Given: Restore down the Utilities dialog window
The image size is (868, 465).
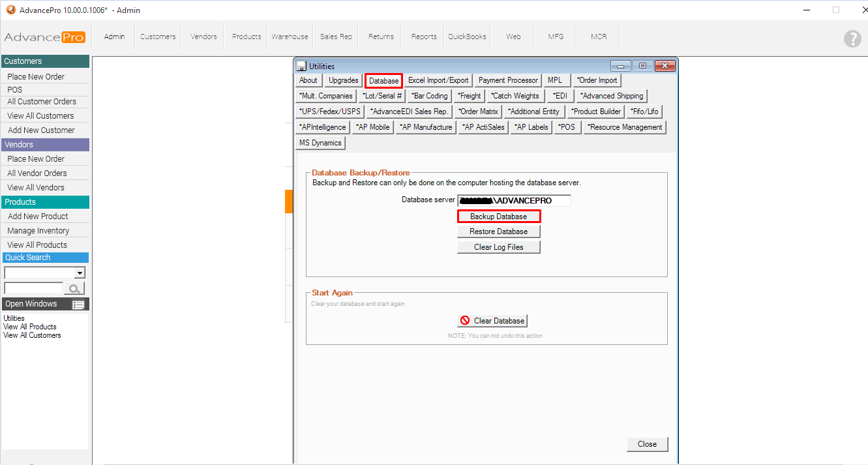Looking at the screenshot, I should pyautogui.click(x=642, y=66).
